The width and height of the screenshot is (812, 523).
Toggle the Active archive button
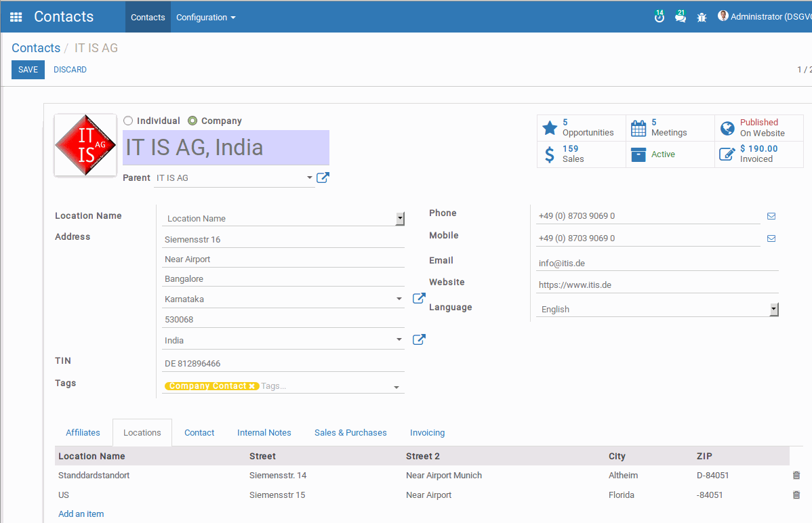pyautogui.click(x=670, y=154)
